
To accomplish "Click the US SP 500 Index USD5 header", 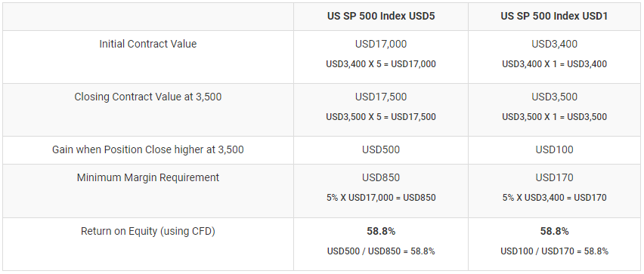I will point(381,16).
